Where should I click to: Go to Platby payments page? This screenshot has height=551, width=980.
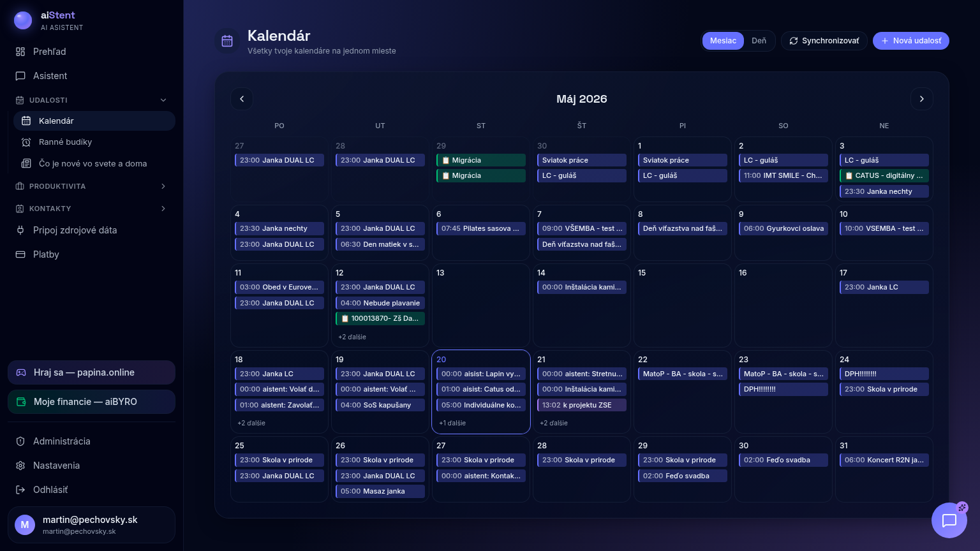click(x=91, y=254)
